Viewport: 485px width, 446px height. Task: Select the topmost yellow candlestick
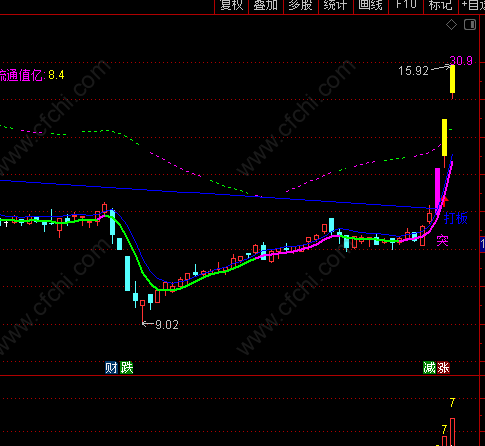point(452,79)
